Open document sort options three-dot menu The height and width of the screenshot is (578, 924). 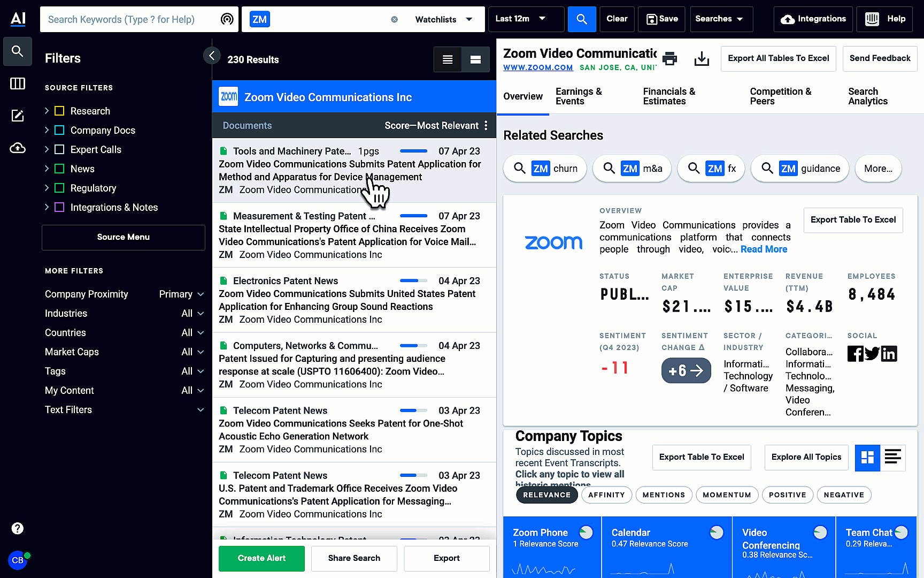click(x=486, y=125)
